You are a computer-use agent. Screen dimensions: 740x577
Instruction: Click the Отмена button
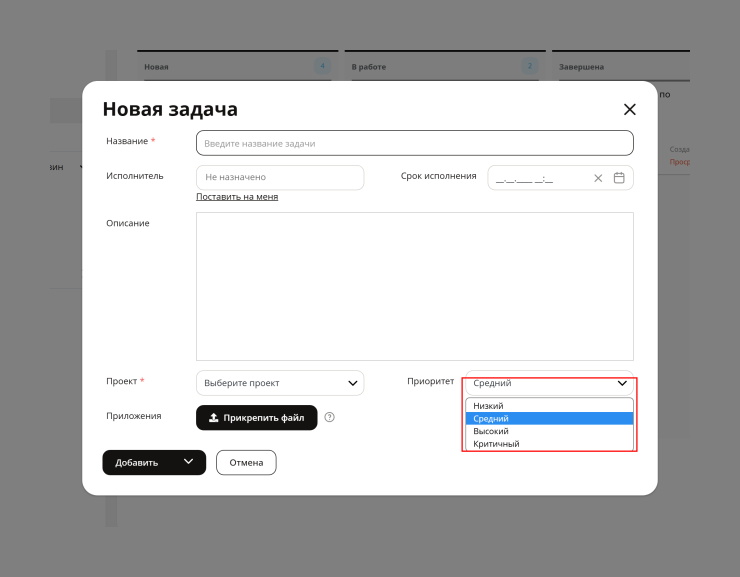(x=246, y=463)
